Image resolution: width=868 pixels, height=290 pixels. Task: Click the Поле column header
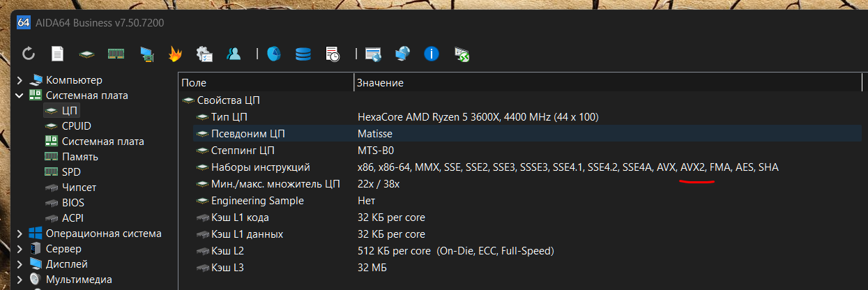coord(266,82)
